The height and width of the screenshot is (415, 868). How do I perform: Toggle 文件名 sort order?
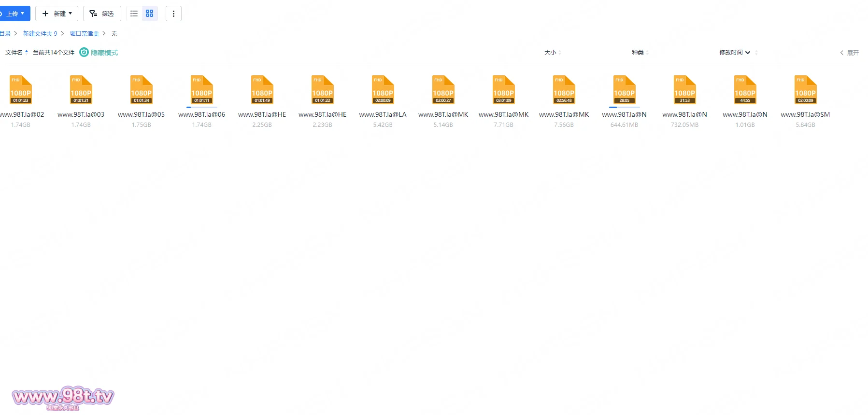click(14, 53)
